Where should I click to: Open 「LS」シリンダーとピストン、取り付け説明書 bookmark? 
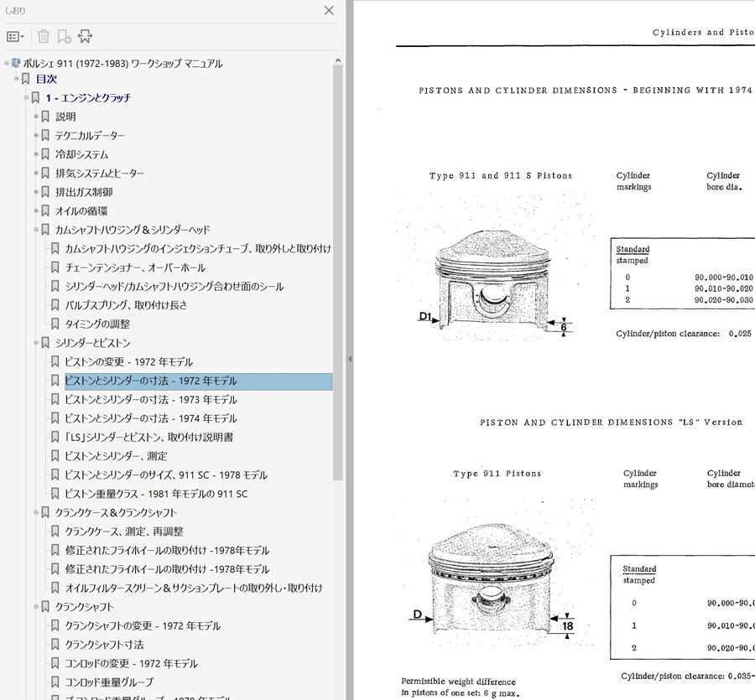pyautogui.click(x=149, y=438)
